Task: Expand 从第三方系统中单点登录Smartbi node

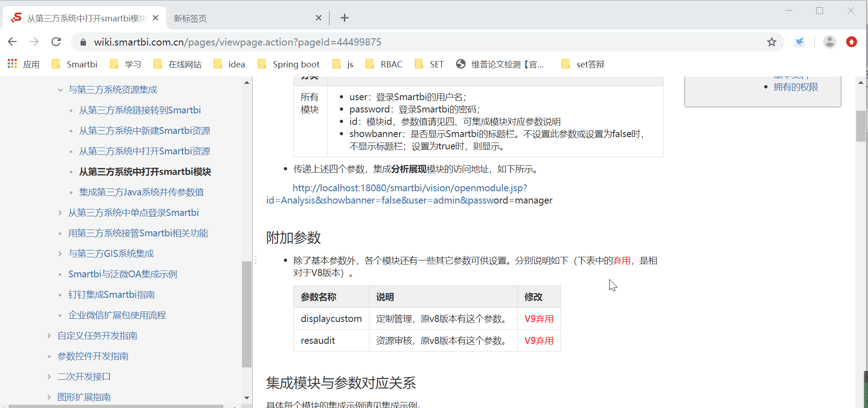Action: (60, 213)
